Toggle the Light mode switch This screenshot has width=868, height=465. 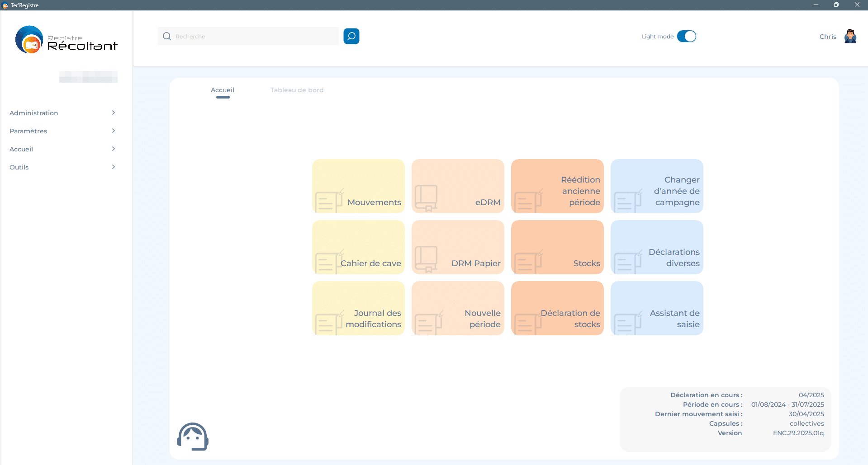click(686, 36)
